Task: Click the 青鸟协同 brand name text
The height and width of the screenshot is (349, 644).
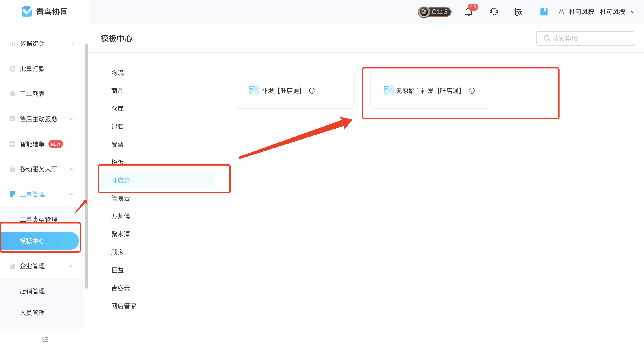Action: click(x=52, y=11)
